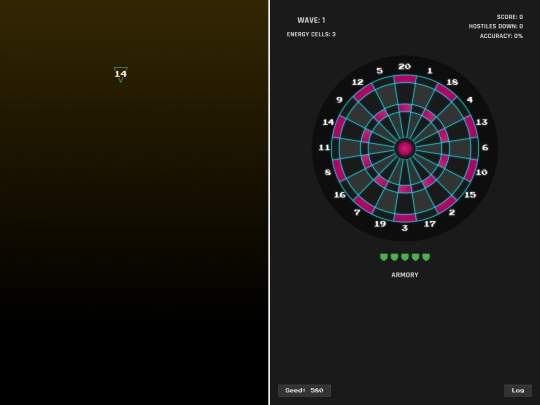
Task: Hit the pink triple 10 segment
Action: tap(443, 161)
